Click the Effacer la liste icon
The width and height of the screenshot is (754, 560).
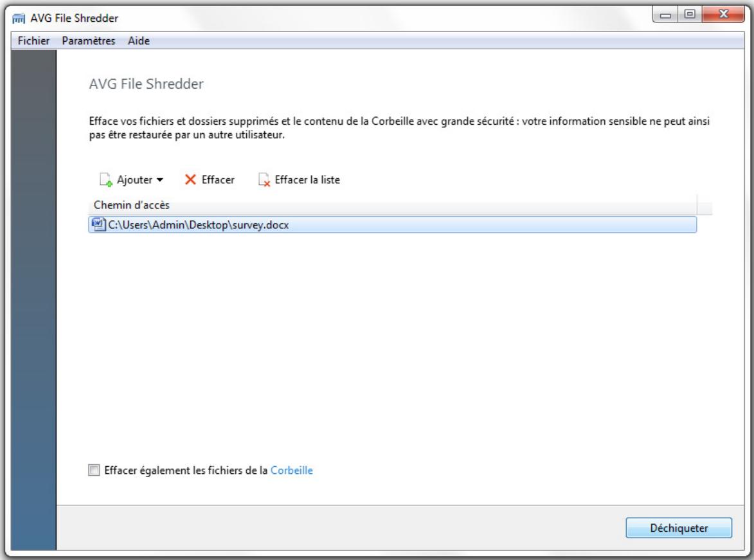pyautogui.click(x=264, y=180)
